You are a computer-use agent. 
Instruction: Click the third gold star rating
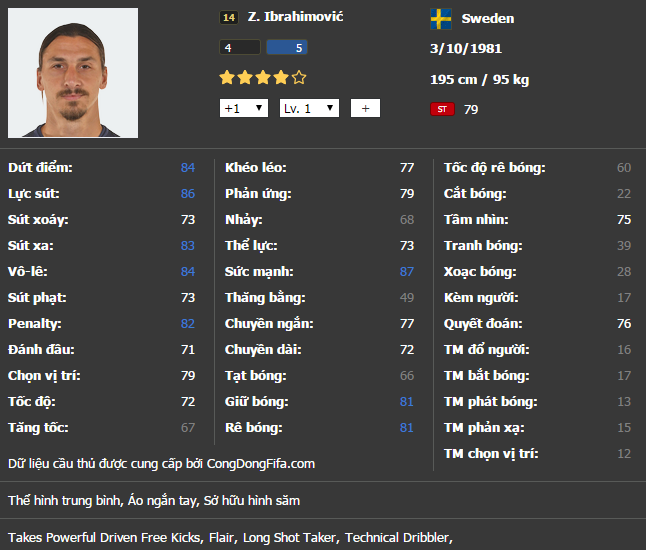[x=263, y=77]
